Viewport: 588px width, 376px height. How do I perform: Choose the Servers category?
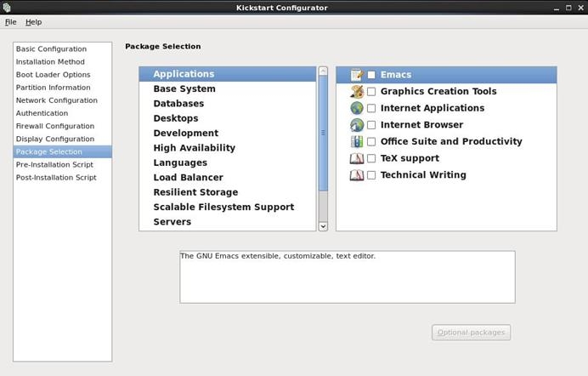click(228, 222)
